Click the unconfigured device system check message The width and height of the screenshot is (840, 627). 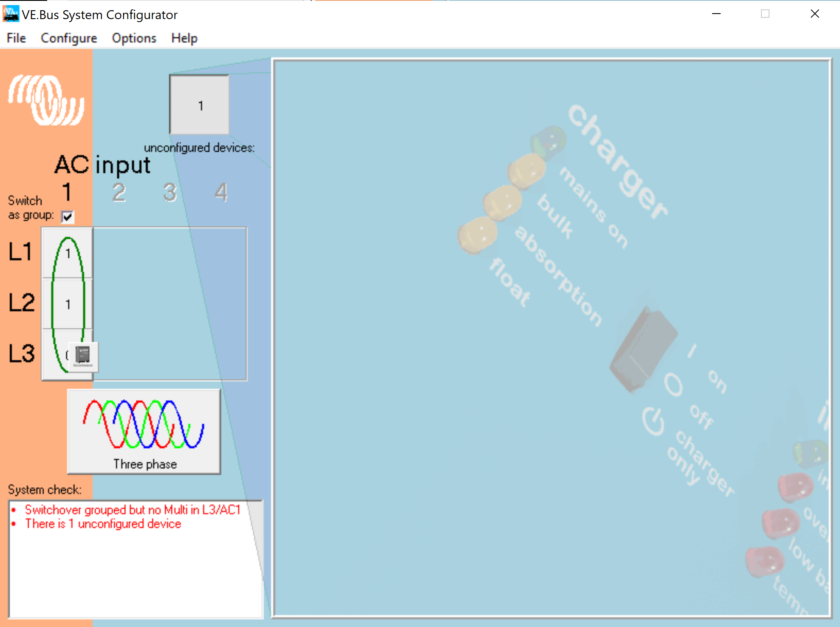pos(103,524)
